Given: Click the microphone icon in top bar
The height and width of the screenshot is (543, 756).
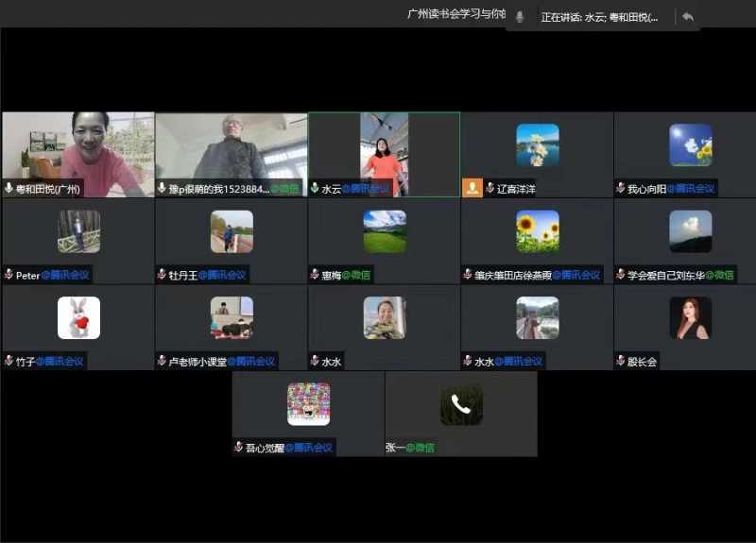Looking at the screenshot, I should (x=519, y=17).
